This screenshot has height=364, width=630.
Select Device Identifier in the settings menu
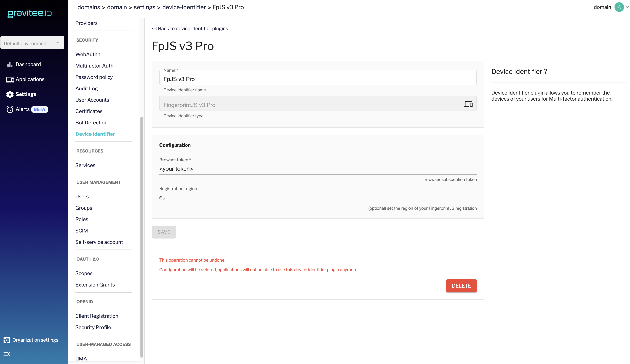point(95,134)
